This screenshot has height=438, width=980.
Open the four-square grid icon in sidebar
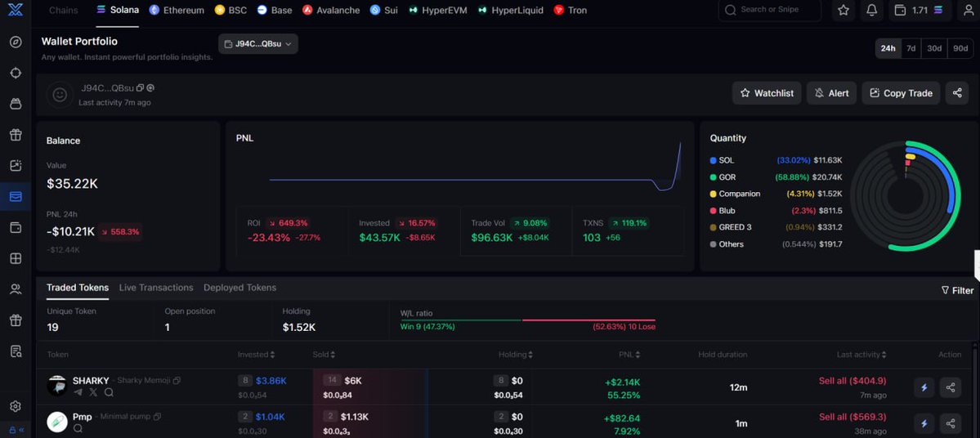16,258
